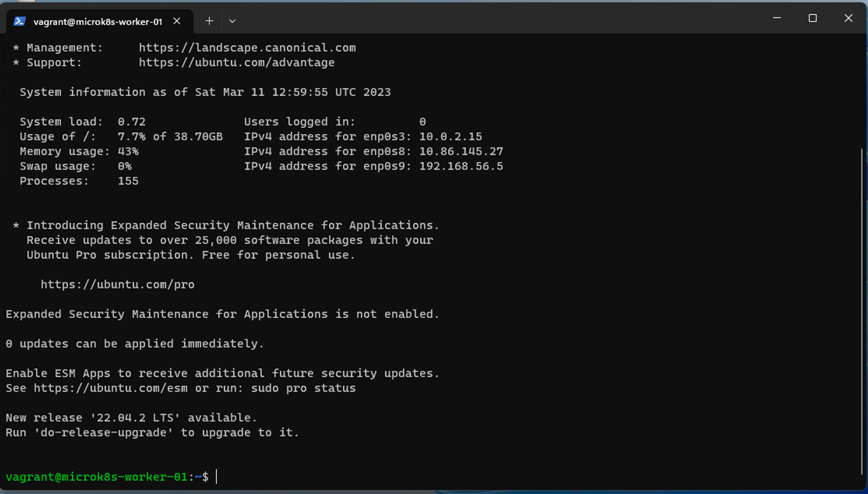
Task: Click the System load value 0.72
Action: pyautogui.click(x=132, y=122)
